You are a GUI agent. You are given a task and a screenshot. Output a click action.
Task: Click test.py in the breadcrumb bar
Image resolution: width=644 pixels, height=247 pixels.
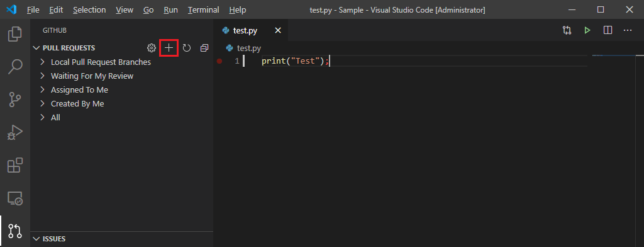tap(248, 48)
